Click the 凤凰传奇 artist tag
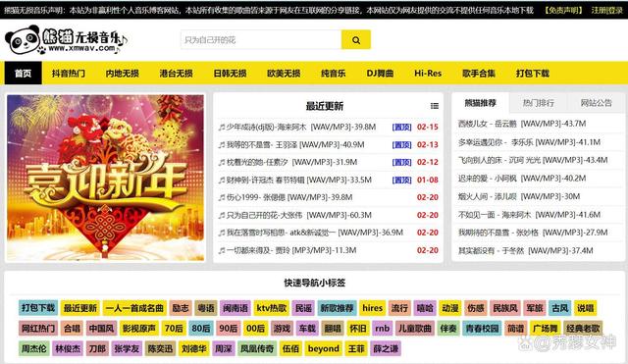Viewport: 628px width, 364px height. click(257, 348)
